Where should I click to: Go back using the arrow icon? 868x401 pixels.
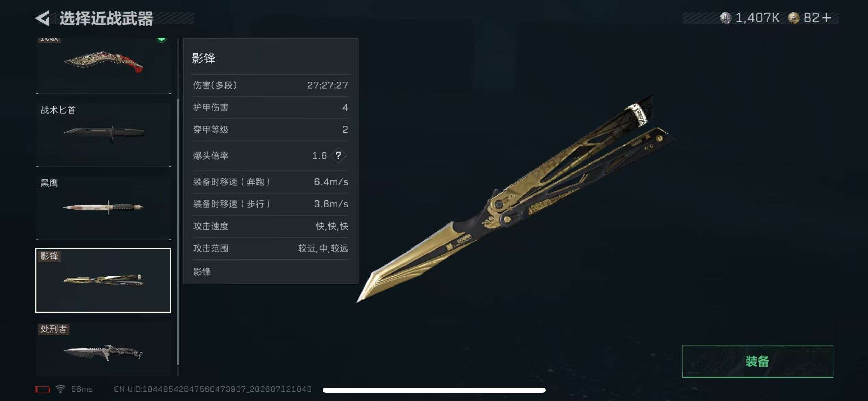pos(43,18)
